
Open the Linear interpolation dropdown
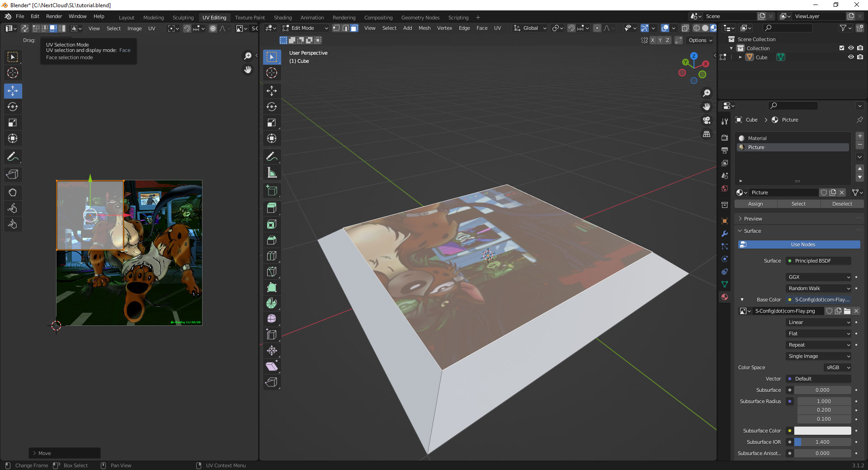point(819,322)
